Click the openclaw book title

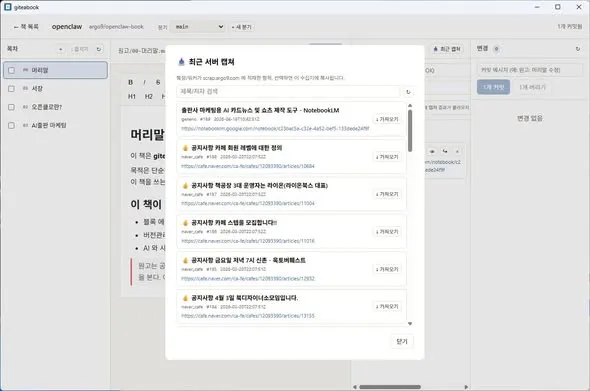point(67,27)
